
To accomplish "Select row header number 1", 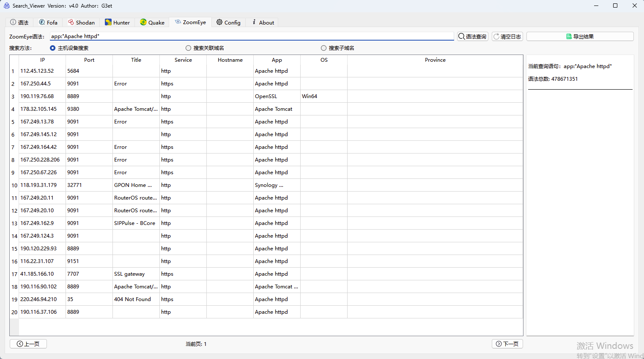I will pos(14,71).
